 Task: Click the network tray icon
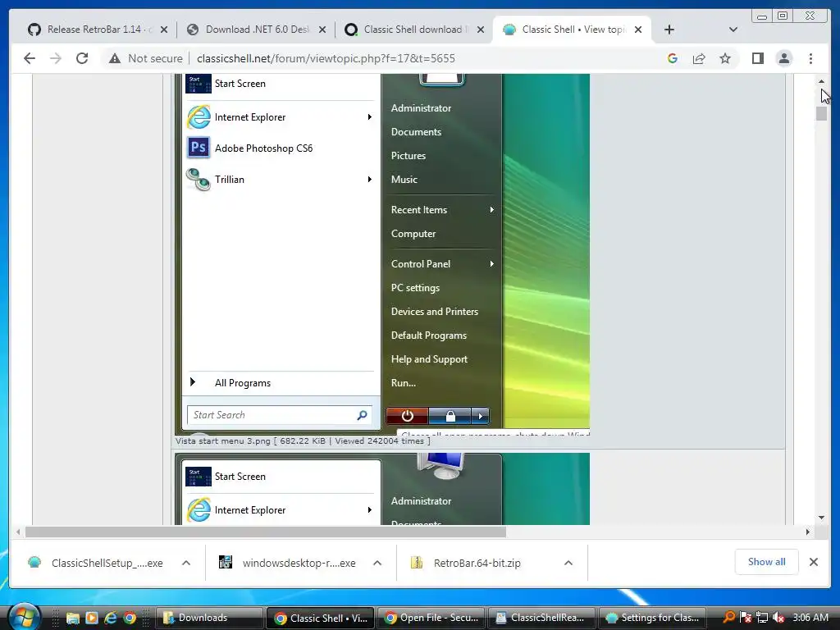coord(762,618)
